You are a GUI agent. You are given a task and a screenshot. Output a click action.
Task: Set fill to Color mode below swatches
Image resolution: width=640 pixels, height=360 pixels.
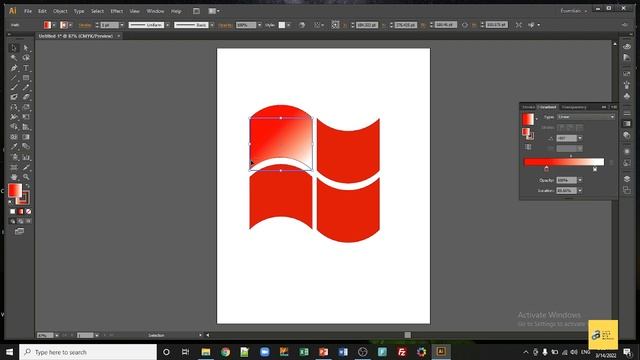click(13, 211)
